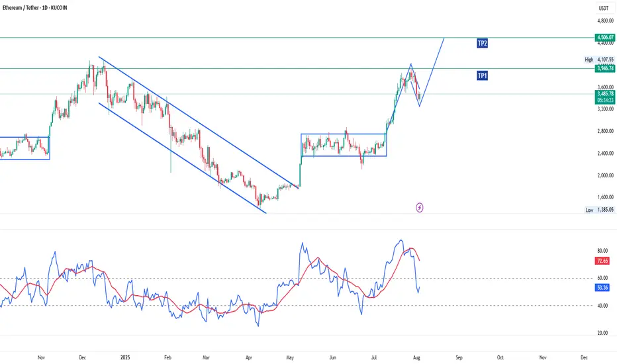
Task: Click the May date axis label
Action: pos(290,357)
